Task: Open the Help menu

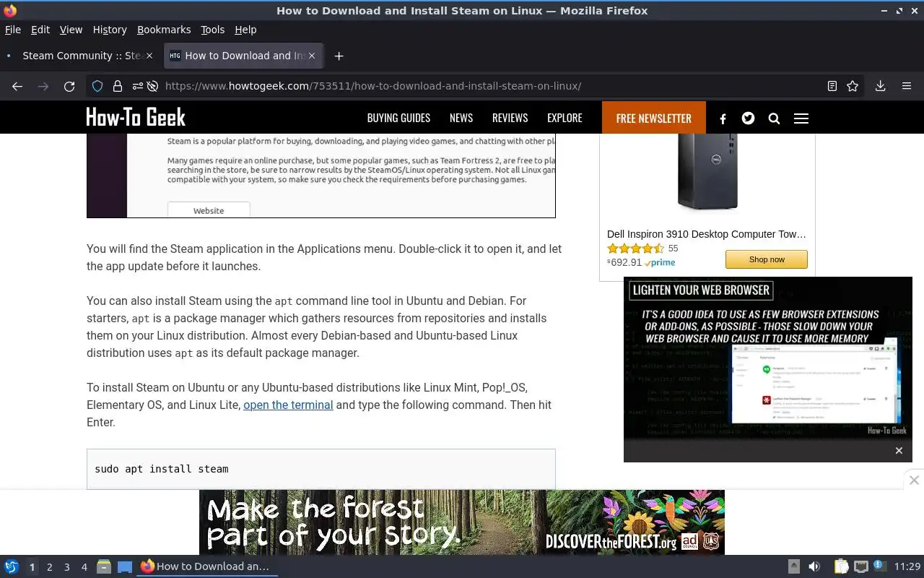Action: (245, 30)
